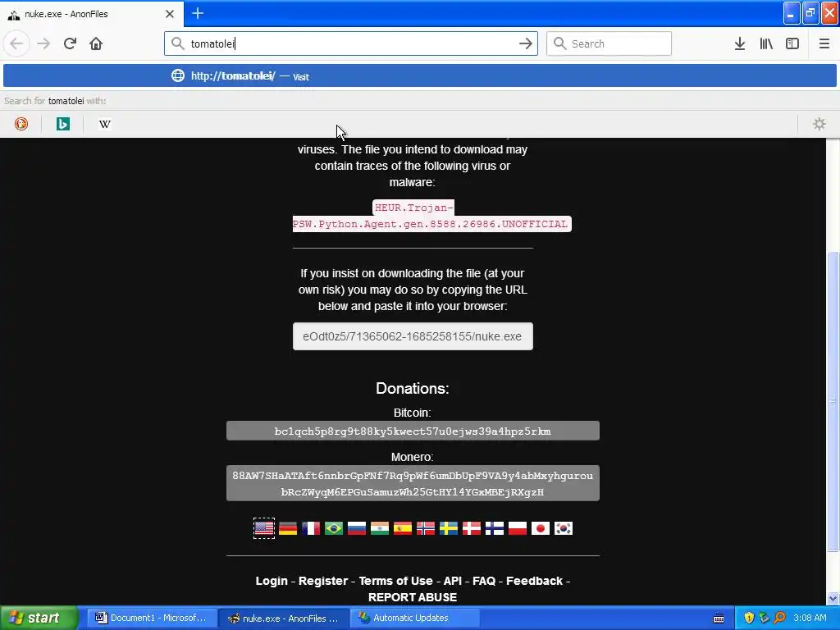This screenshot has height=630, width=840.
Task: Click the HEUR.Trojan malware name text
Action: click(431, 216)
